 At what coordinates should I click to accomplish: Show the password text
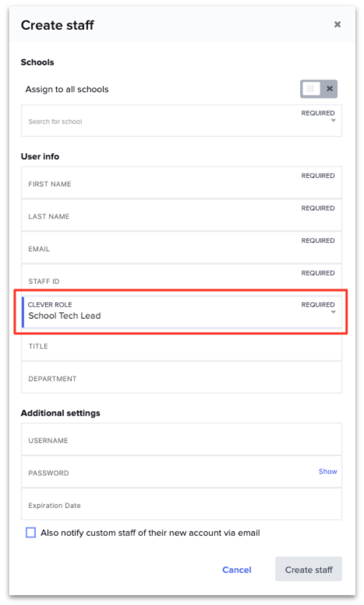pyautogui.click(x=328, y=472)
